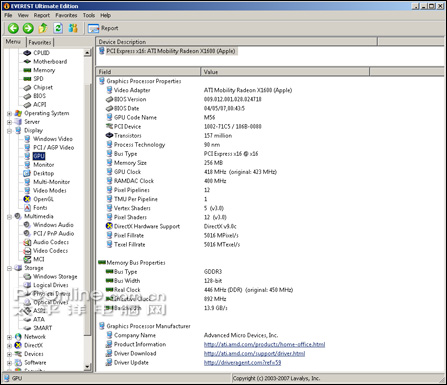The width and height of the screenshot is (447, 385).
Task: Click the Value column header
Action: [x=285, y=72]
